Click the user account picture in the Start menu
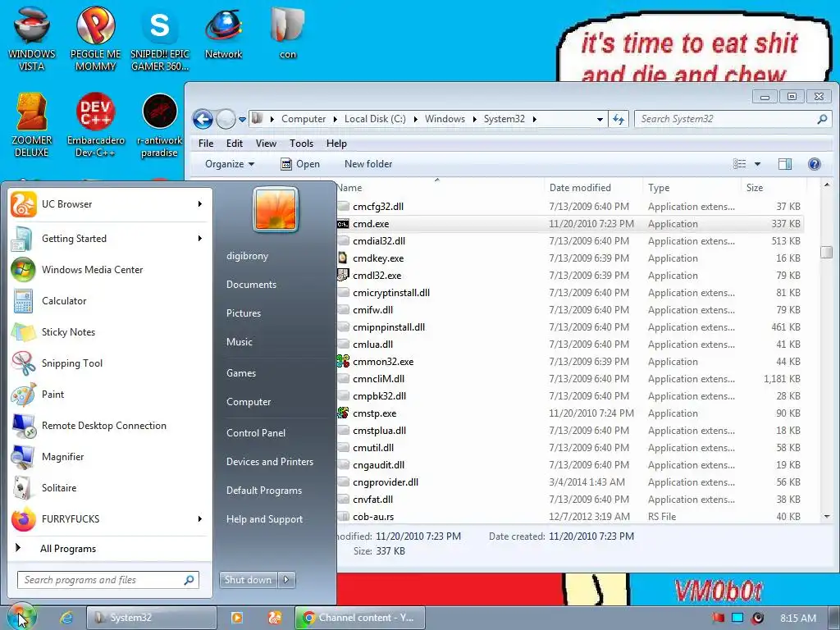 (276, 209)
